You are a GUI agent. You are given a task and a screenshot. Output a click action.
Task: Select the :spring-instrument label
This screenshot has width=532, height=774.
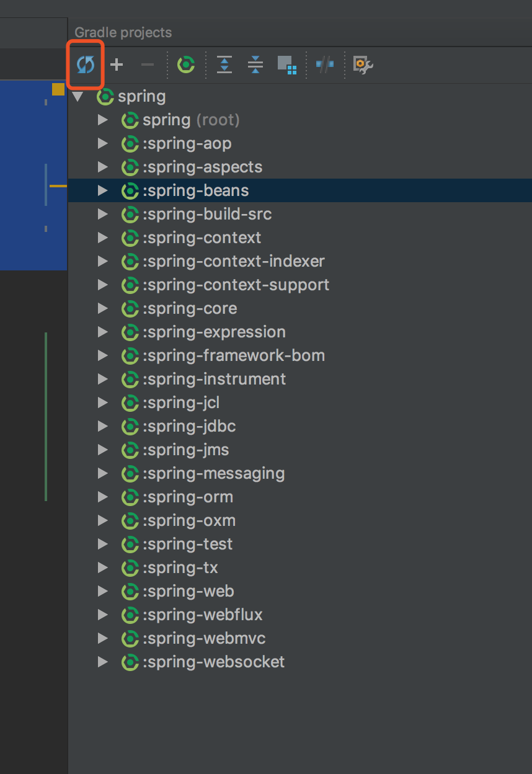tap(215, 380)
